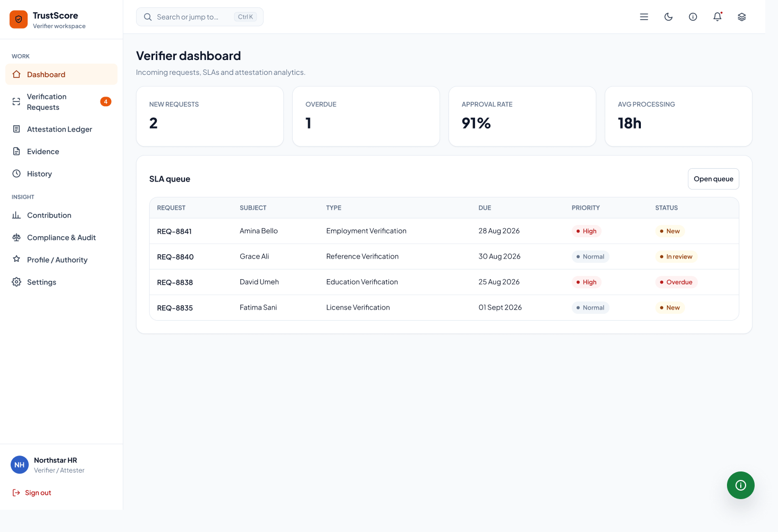This screenshot has width=778, height=532.
Task: Open notifications bell icon
Action: (717, 17)
